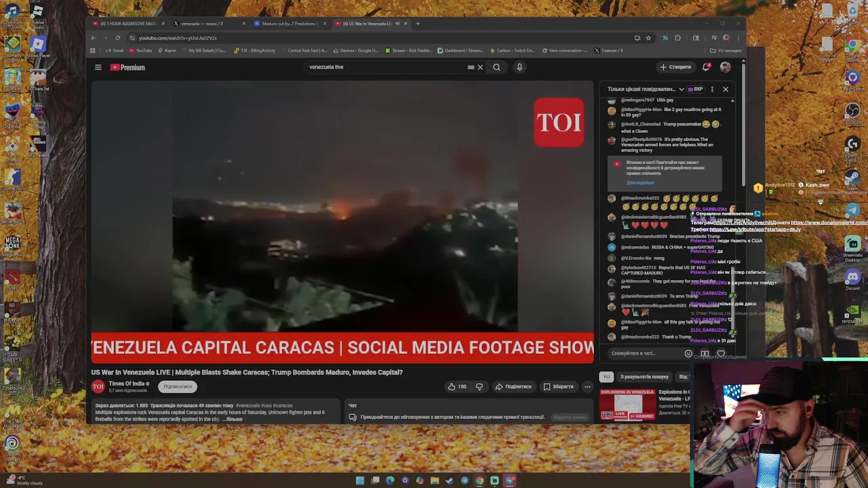
Task: Open the Kick Dashboard Stream bookmark
Action: point(408,50)
